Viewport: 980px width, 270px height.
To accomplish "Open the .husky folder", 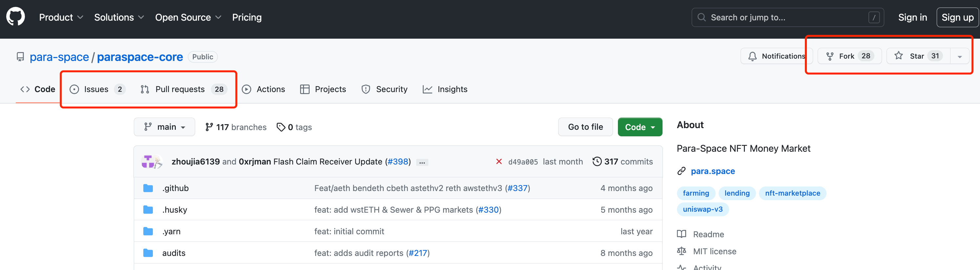I will point(174,210).
